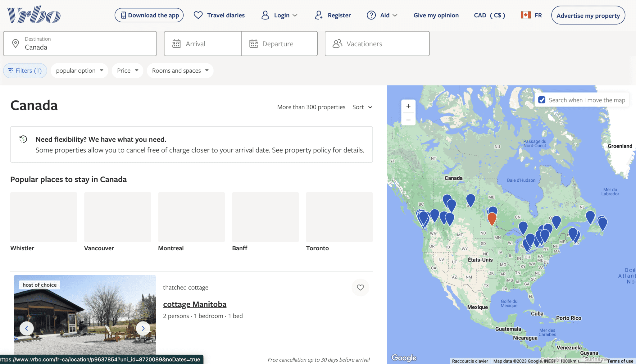
Task: Toggle Search when I move the map
Action: click(542, 100)
